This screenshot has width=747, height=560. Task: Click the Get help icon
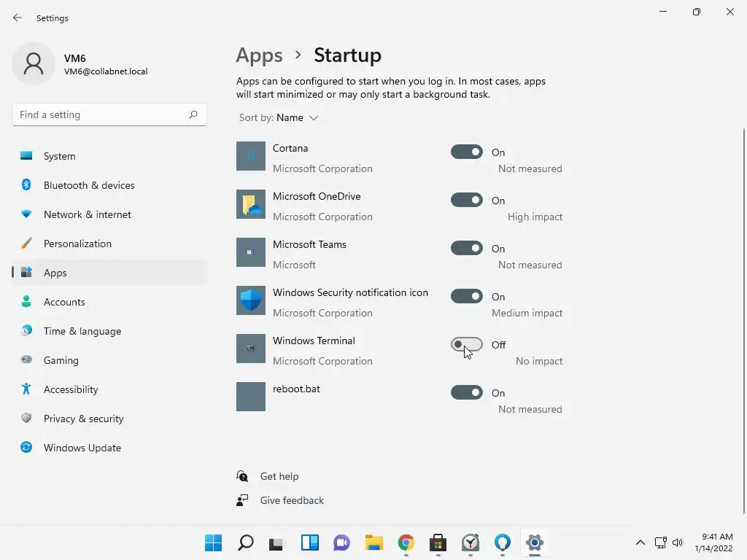pos(242,475)
